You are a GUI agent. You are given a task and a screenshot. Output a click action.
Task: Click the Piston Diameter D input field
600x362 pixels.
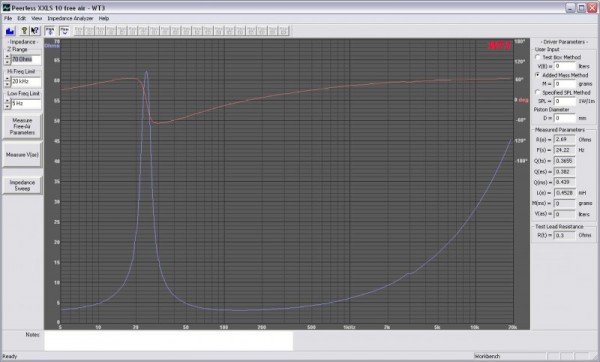(x=565, y=118)
